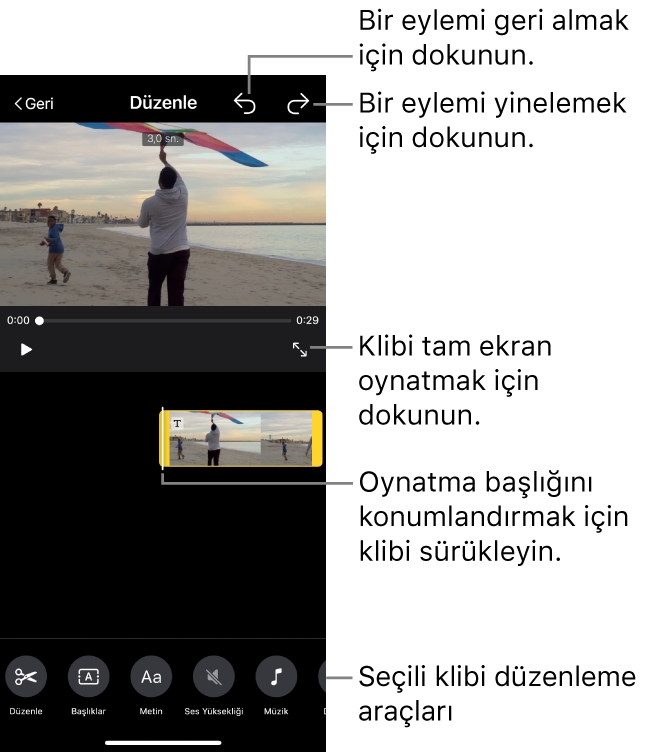
Task: Go back using the Geri button
Action: click(34, 103)
